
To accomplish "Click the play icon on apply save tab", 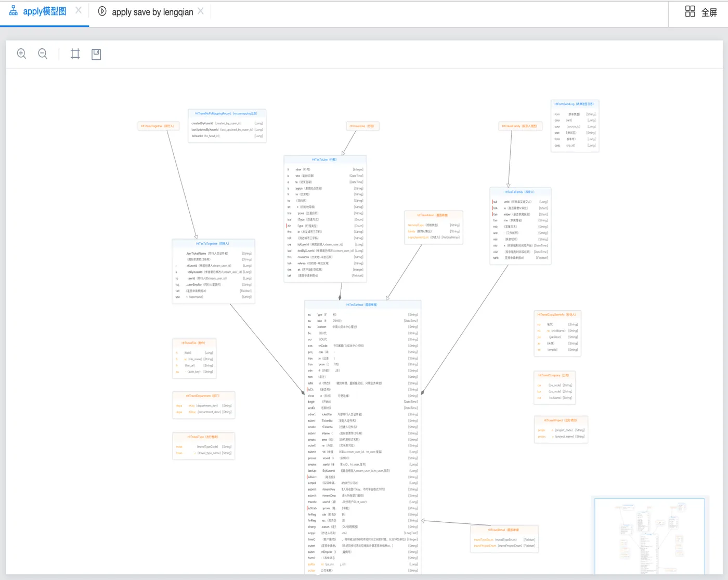I will tap(102, 11).
